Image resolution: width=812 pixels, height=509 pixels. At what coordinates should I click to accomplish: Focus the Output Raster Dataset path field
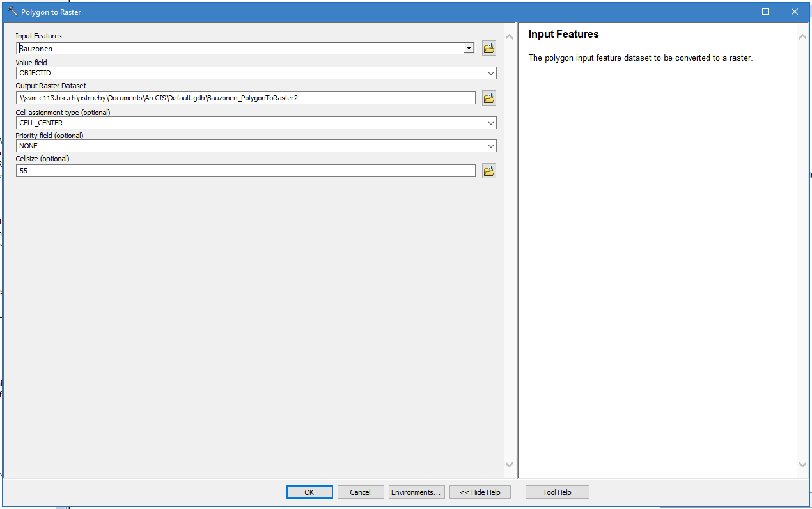246,98
